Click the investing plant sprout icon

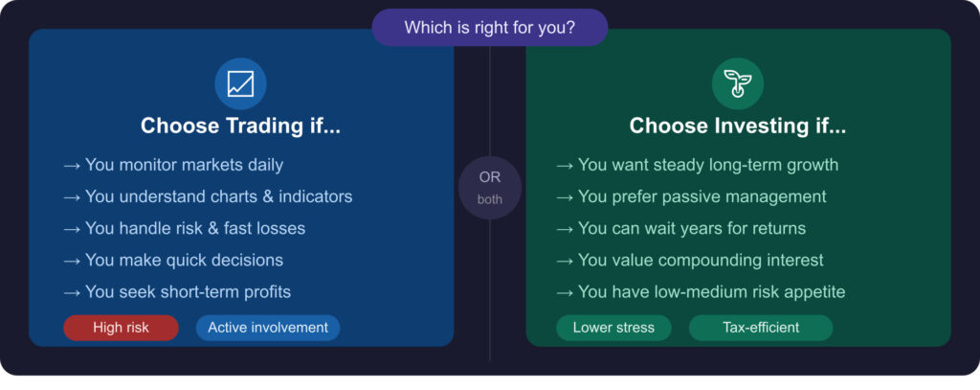click(737, 84)
